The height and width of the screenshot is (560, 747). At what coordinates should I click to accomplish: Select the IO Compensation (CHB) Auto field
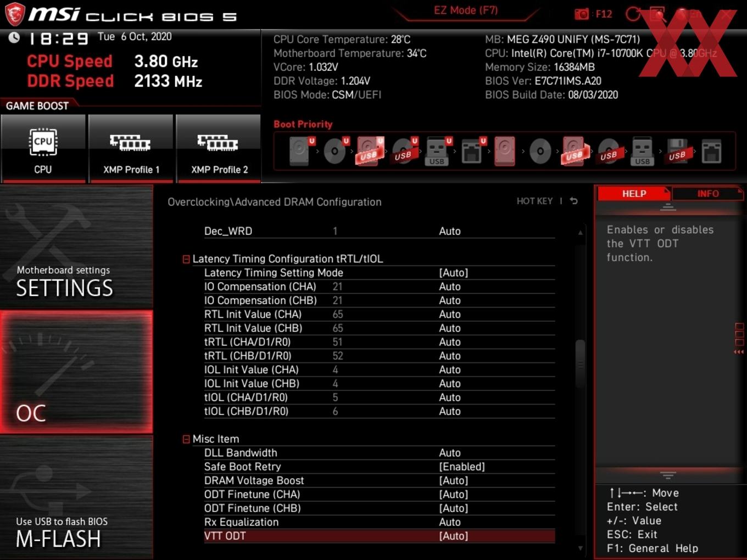(449, 300)
